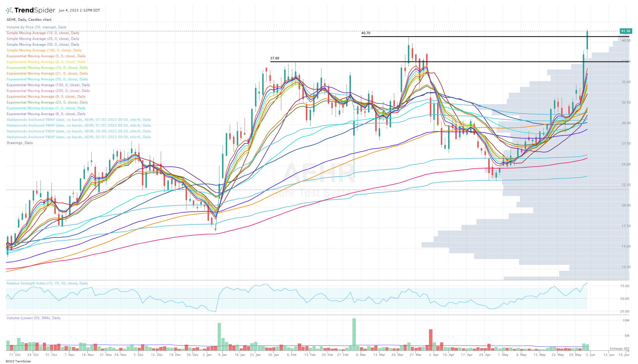Viewport: 638px width, 364px height.
Task: Click the Exponential Moving Average (21) legend entry
Action: 47,73
